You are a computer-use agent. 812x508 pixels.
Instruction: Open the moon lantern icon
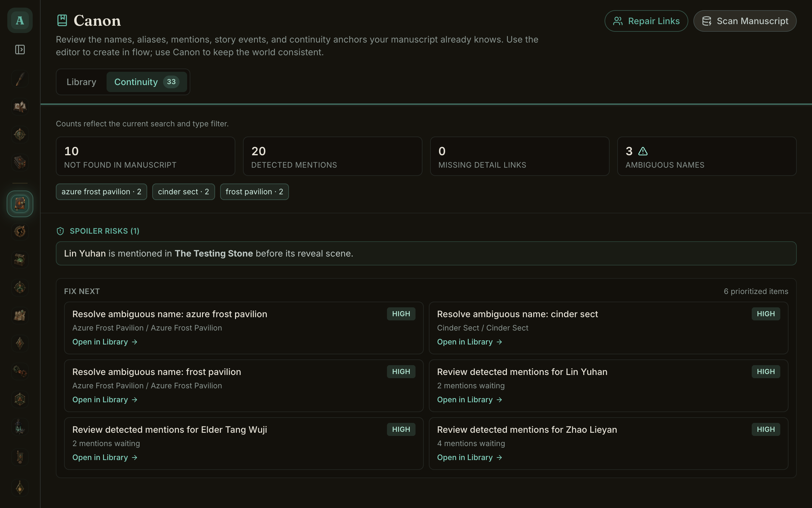[x=20, y=427]
